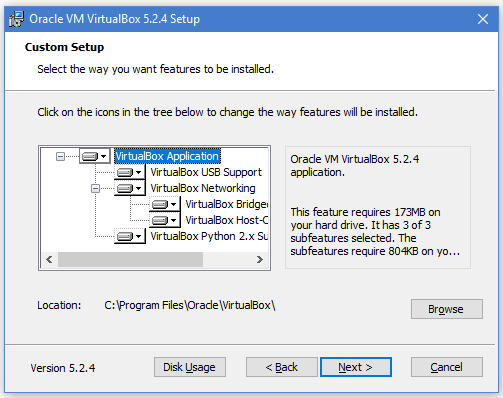
Task: Cancel the VirtualBox setup
Action: [447, 367]
